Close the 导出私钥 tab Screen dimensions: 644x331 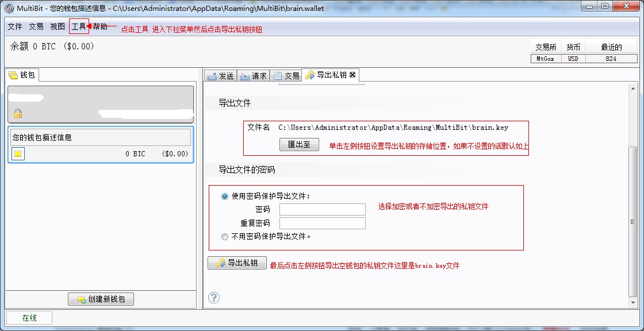point(352,75)
